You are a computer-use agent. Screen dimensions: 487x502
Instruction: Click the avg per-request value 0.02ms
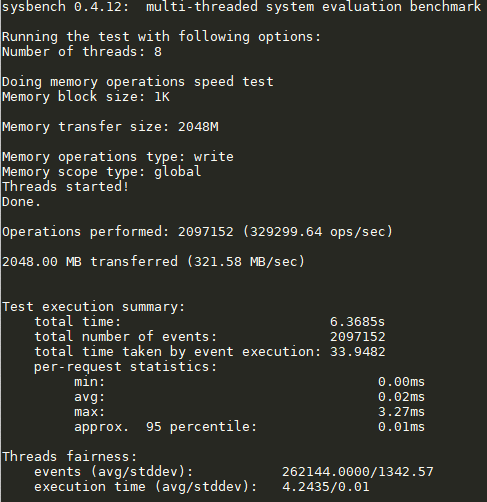pyautogui.click(x=401, y=397)
